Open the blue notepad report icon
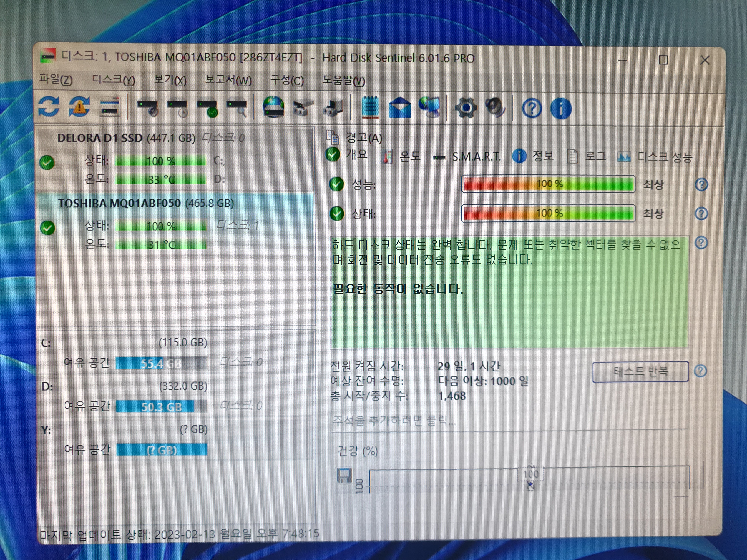This screenshot has width=747, height=560. click(x=370, y=107)
